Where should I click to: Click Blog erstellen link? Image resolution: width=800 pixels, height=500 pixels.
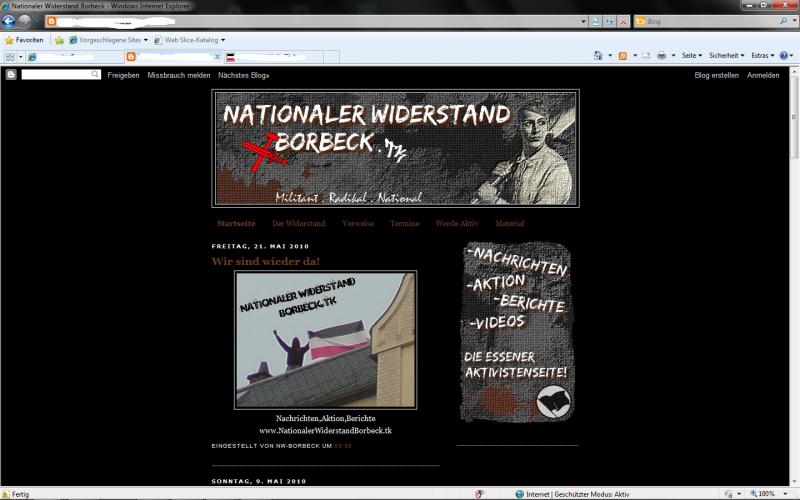point(716,75)
